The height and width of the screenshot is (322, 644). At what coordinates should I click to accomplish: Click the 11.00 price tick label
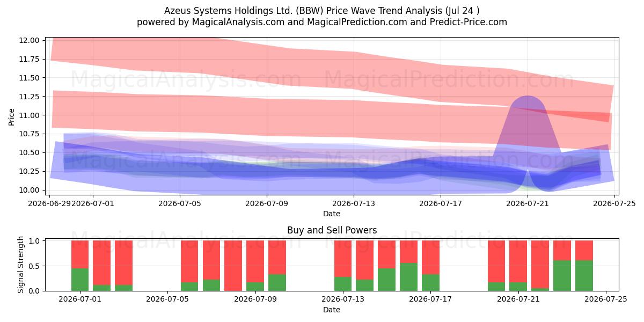coord(30,115)
